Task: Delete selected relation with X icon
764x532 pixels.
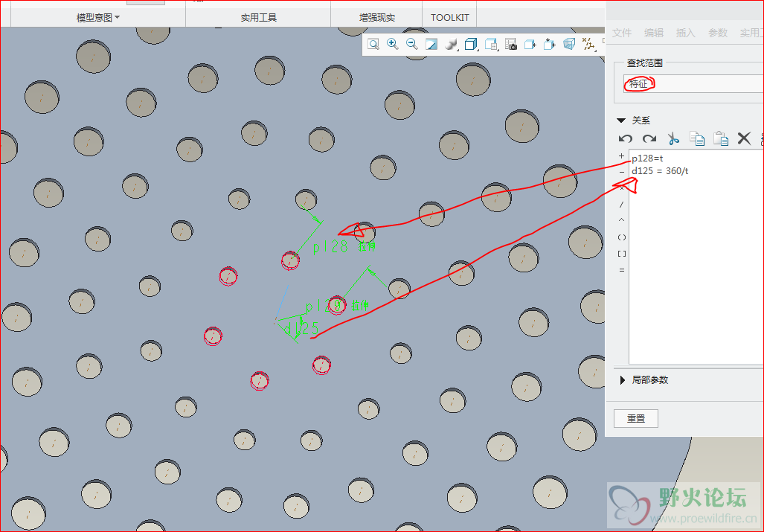Action: coord(744,139)
